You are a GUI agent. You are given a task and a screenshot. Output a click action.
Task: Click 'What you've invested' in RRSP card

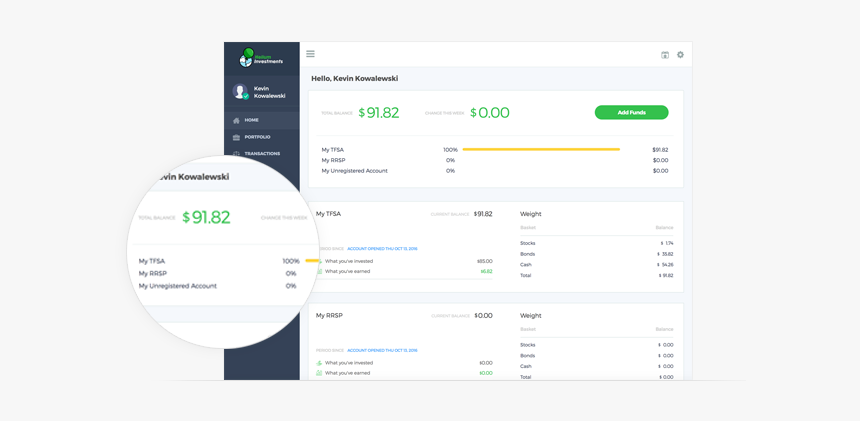(x=349, y=363)
